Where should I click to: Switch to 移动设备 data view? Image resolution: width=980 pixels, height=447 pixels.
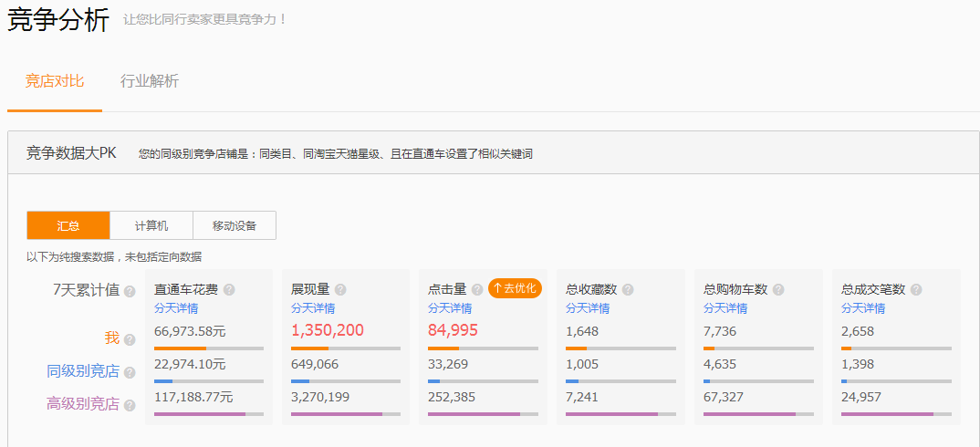(x=235, y=225)
